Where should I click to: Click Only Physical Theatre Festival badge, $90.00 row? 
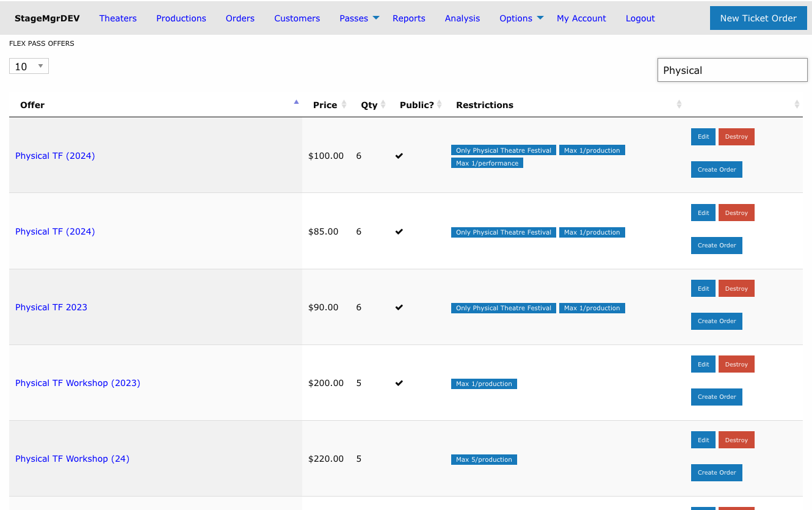pos(504,308)
